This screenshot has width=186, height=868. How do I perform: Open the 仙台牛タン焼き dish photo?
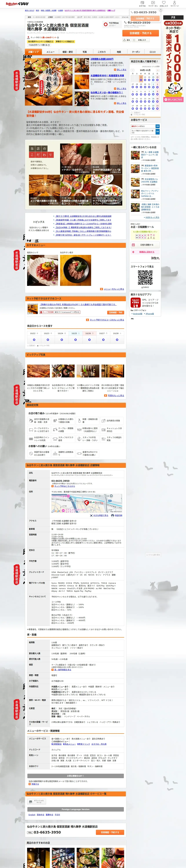coord(76,270)
